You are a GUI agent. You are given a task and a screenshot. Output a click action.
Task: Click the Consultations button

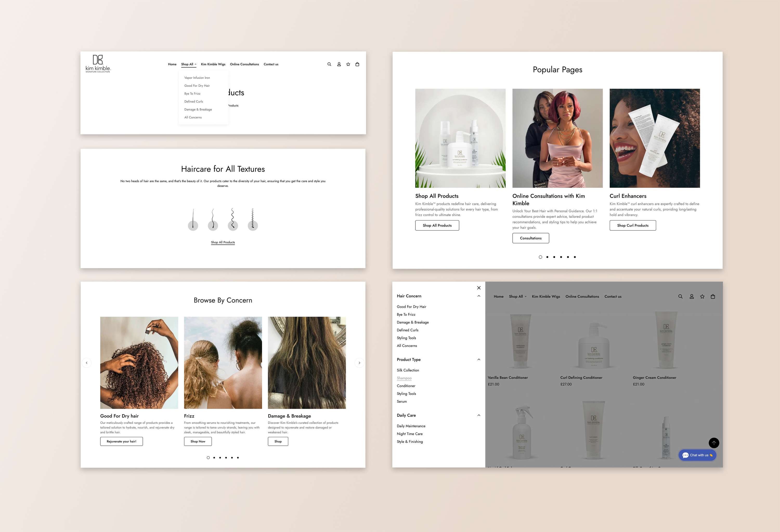click(x=531, y=238)
